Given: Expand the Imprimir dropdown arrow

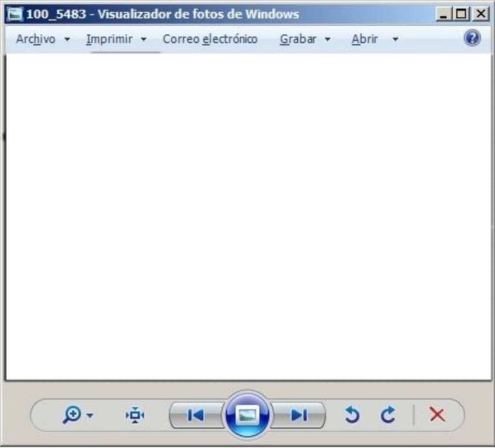Looking at the screenshot, I should point(144,40).
